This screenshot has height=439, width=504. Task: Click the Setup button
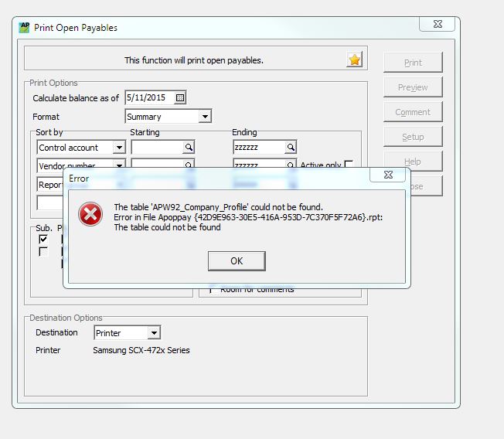[x=413, y=137]
